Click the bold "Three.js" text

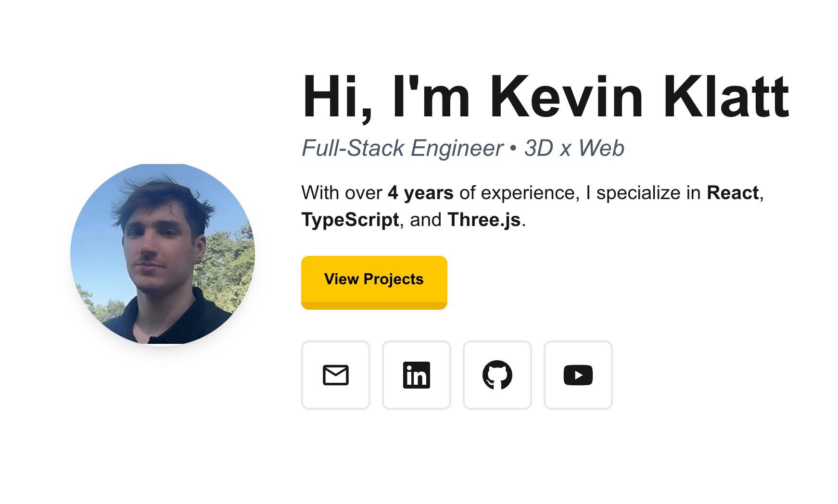[x=484, y=220]
